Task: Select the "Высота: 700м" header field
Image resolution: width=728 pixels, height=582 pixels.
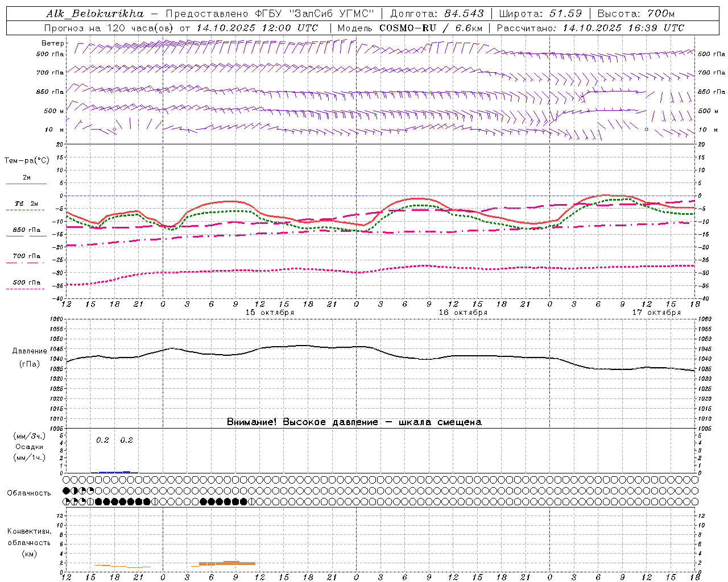Action: coord(636,14)
